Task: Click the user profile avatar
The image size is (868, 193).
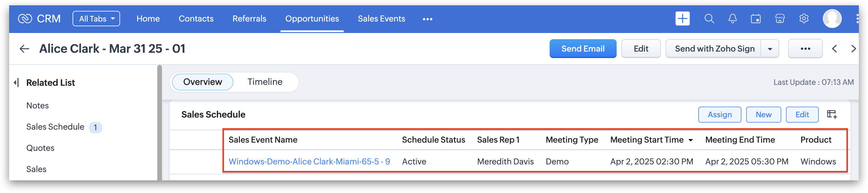Action: pyautogui.click(x=832, y=19)
